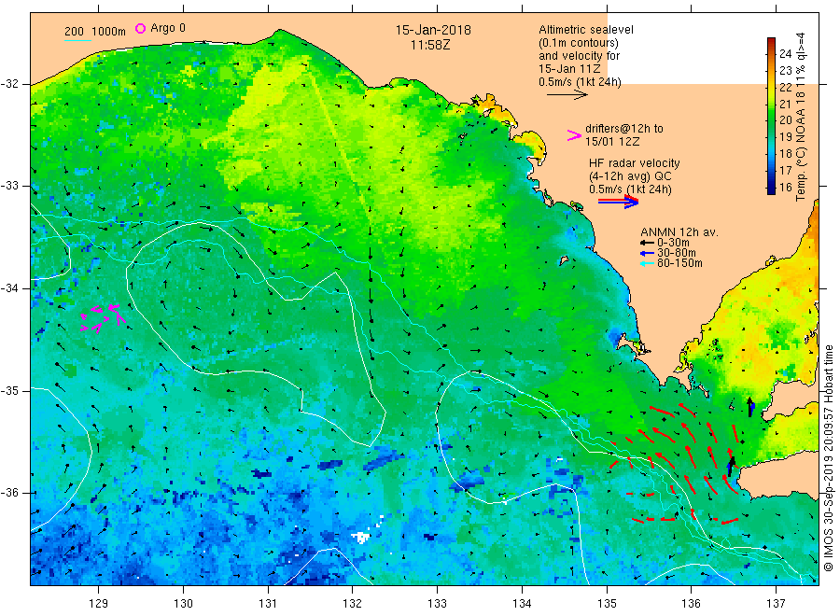The width and height of the screenshot is (840, 616).
Task: Click the time label 11:58Z
Action: 430,45
